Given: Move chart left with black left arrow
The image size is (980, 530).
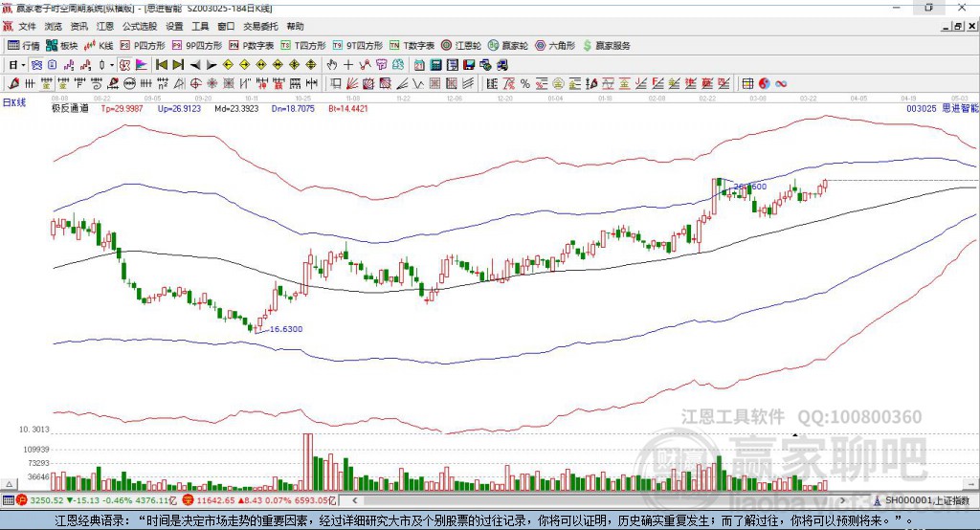Looking at the screenshot, I should [195, 65].
